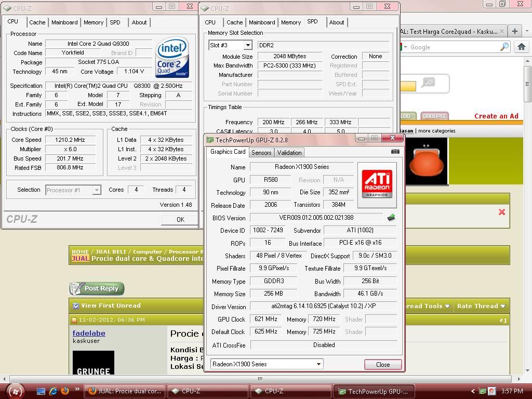Click OK in the left CPU-Z window
This screenshot has height=399, width=532.
pyautogui.click(x=180, y=220)
